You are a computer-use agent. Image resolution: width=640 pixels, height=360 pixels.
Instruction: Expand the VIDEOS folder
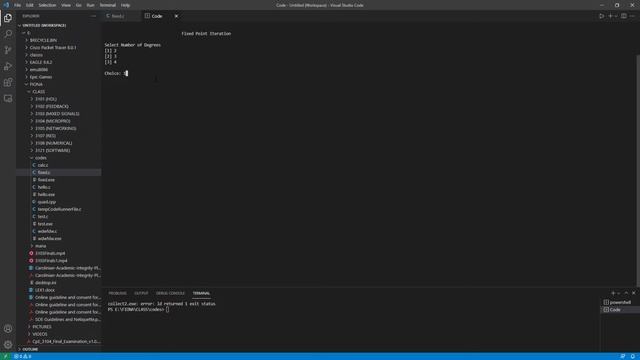[x=40, y=334]
